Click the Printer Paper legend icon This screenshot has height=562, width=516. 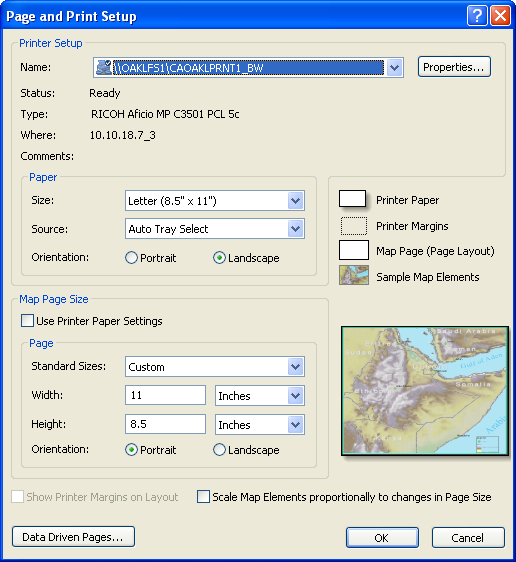[x=353, y=199]
